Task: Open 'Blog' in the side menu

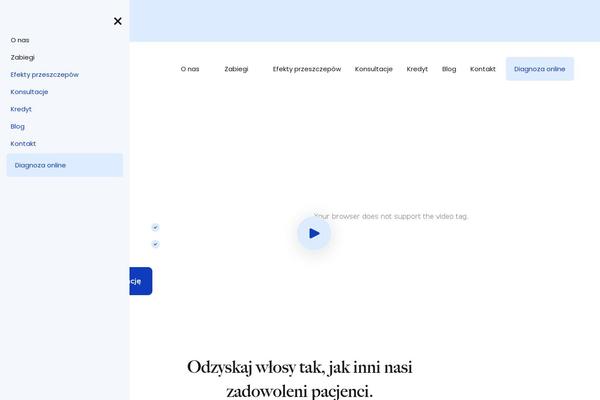Action: pyautogui.click(x=18, y=126)
